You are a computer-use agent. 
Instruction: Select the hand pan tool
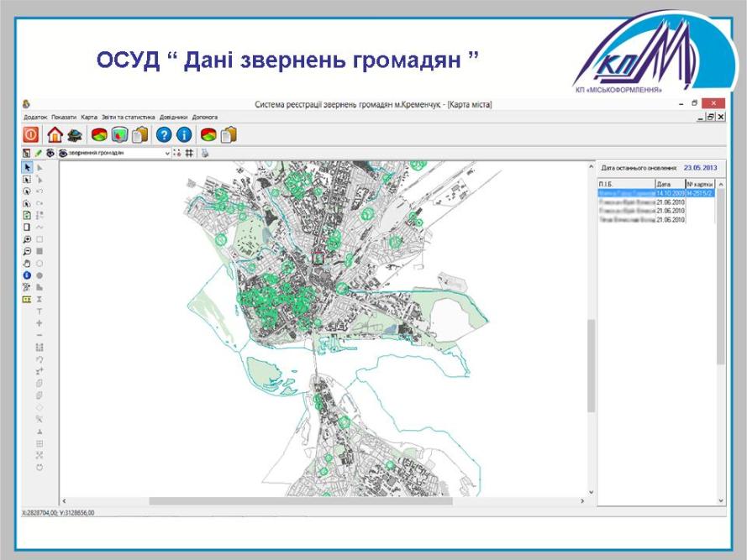coord(27,263)
